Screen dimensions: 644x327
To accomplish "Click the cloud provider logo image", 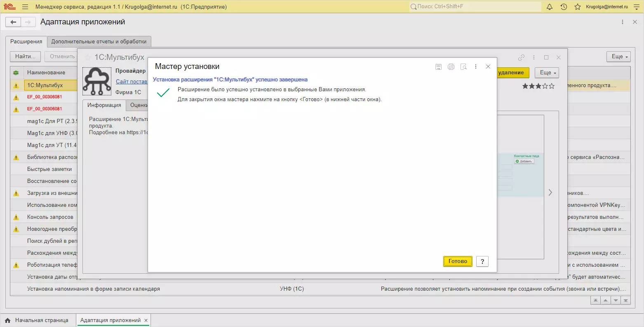I will 97,81.
